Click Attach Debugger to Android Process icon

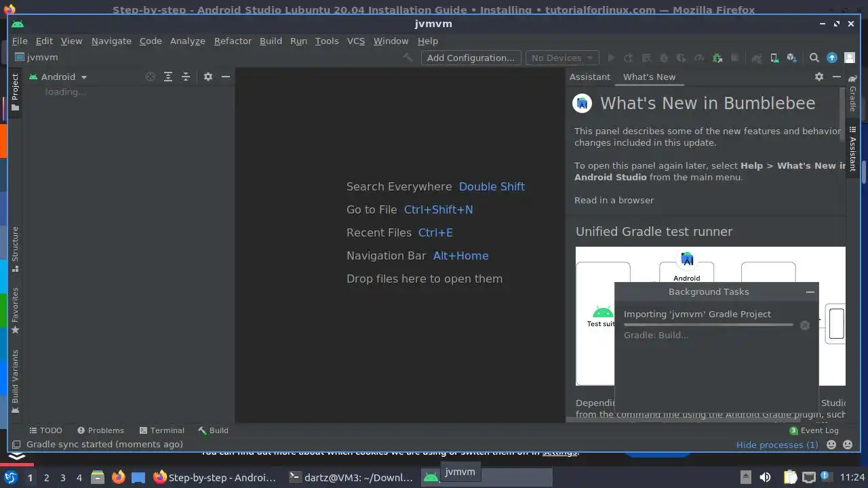click(x=717, y=58)
